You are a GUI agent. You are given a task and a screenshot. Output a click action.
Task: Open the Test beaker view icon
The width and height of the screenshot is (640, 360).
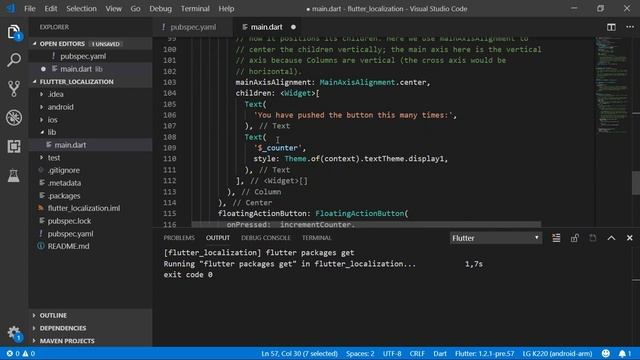pyautogui.click(x=14, y=176)
